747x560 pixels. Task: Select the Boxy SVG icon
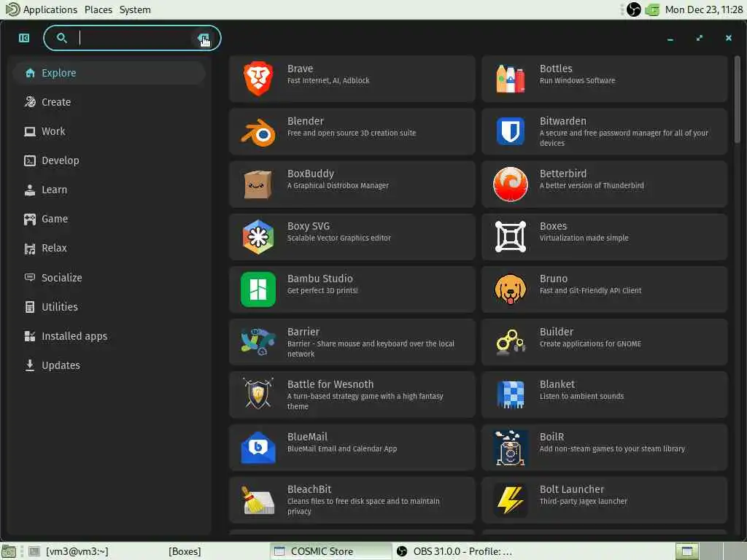tap(258, 237)
